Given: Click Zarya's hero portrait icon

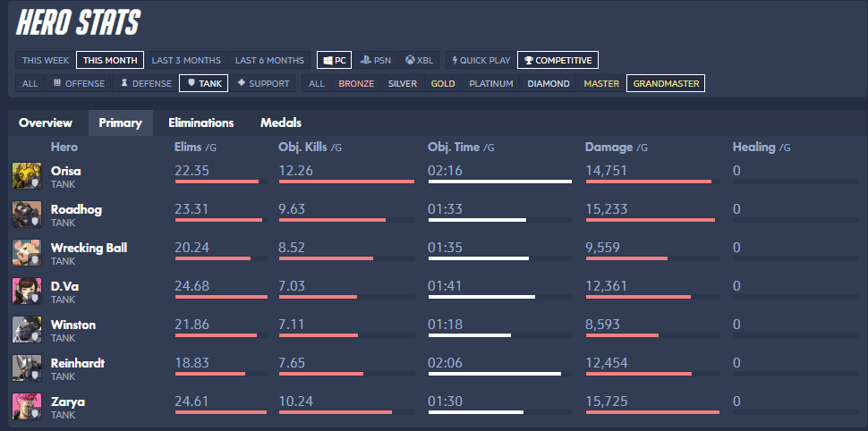Looking at the screenshot, I should coord(27,407).
